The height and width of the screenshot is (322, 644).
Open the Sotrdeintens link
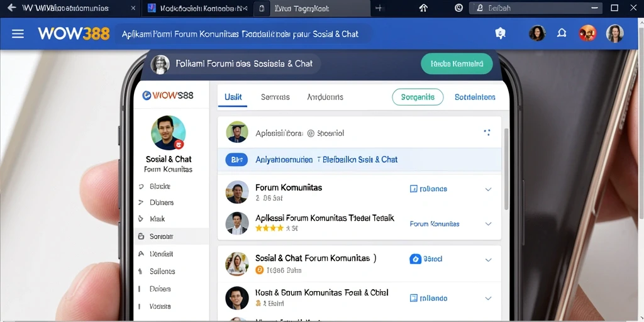[x=475, y=97]
